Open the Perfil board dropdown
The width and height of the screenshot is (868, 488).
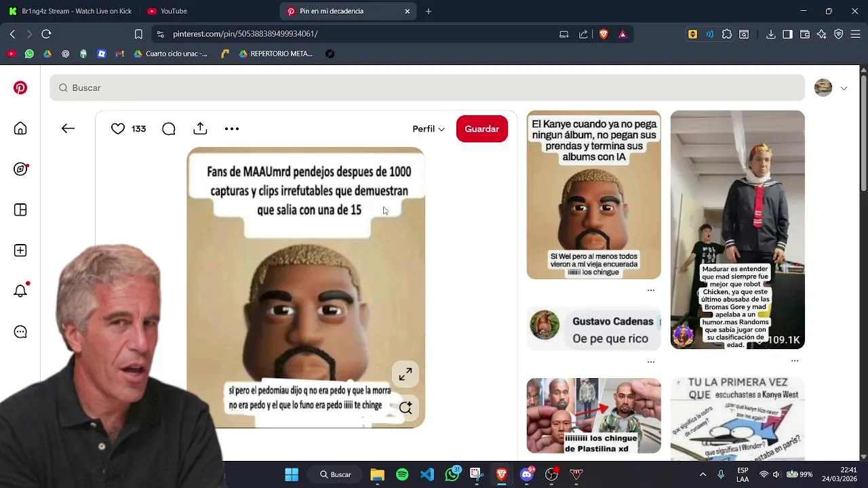429,129
